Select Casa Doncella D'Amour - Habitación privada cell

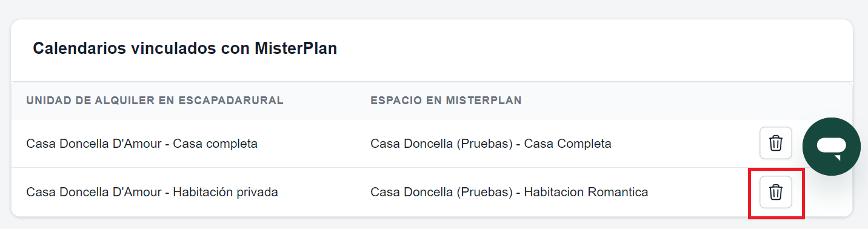point(152,192)
